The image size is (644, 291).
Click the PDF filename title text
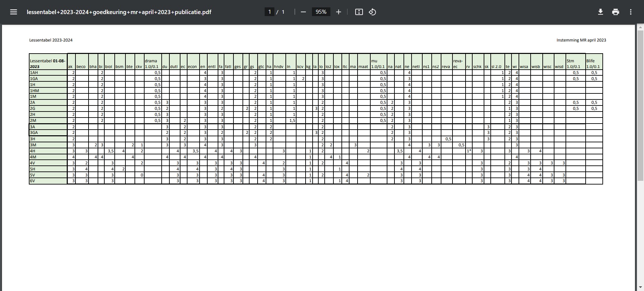119,12
